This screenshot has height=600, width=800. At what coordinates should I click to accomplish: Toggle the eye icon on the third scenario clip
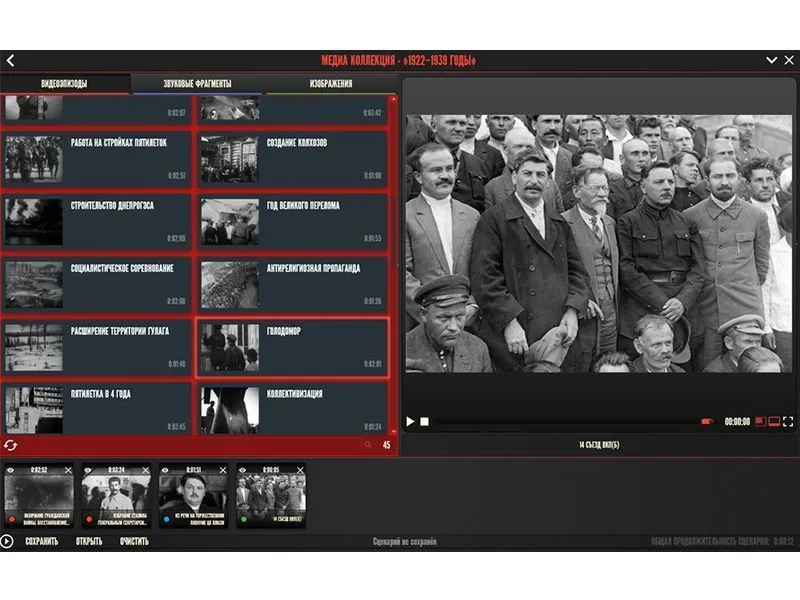tap(165, 469)
